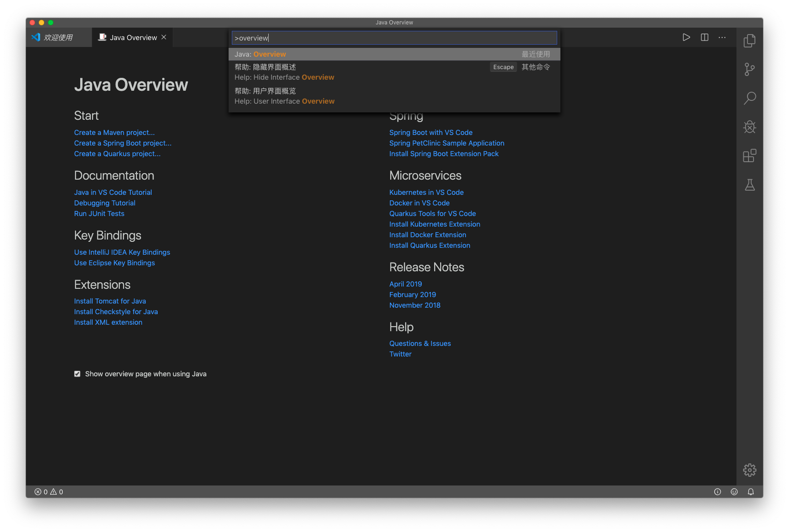Click Create a Maven project link
The height and width of the screenshot is (532, 789).
click(x=114, y=133)
